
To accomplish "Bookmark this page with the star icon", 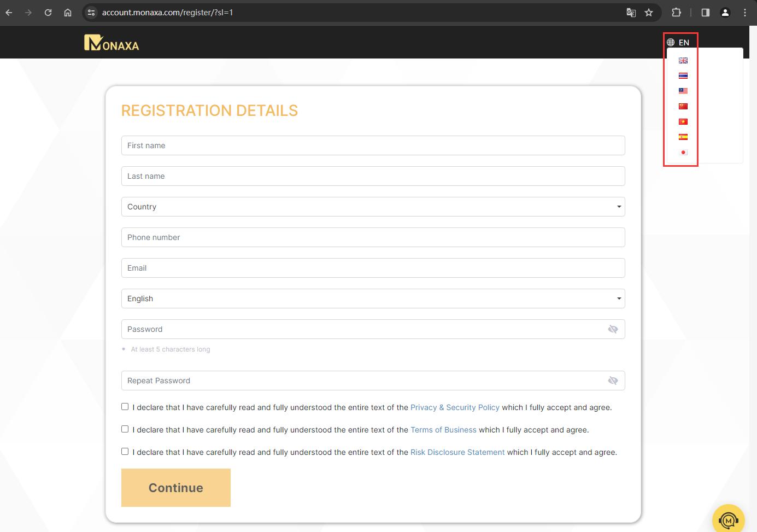I will 649,13.
